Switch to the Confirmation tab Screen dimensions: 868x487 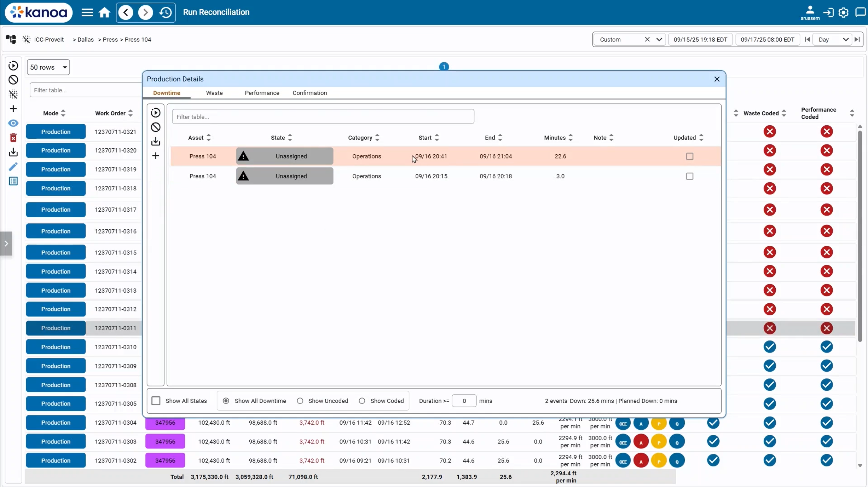(x=309, y=93)
